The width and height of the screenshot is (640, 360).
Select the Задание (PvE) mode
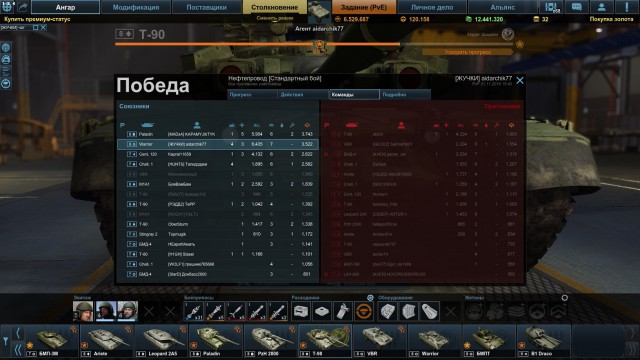click(364, 7)
